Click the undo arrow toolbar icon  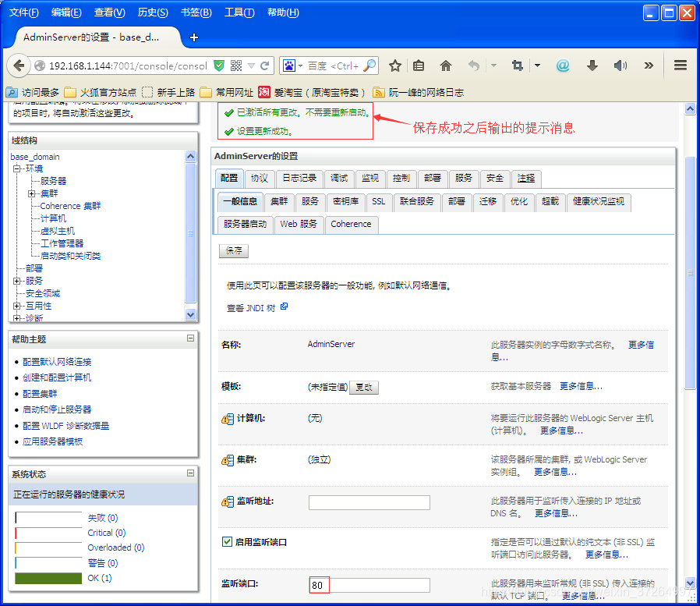click(x=474, y=66)
